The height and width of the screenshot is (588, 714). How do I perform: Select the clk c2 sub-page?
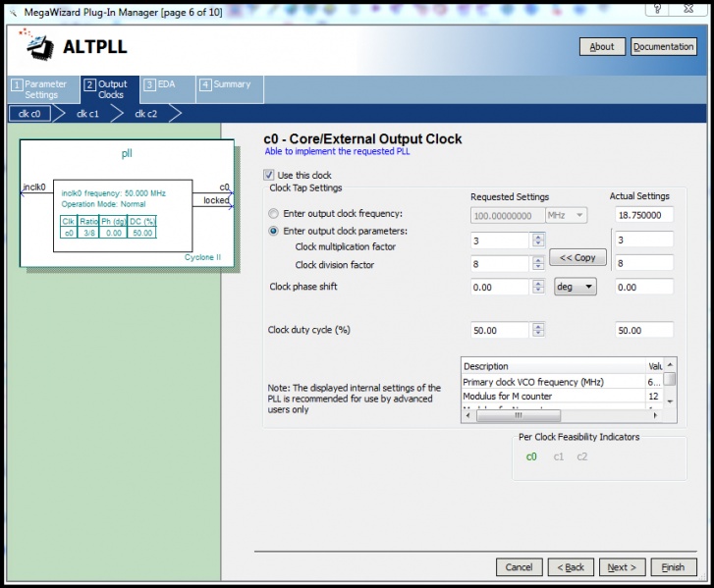(x=145, y=114)
